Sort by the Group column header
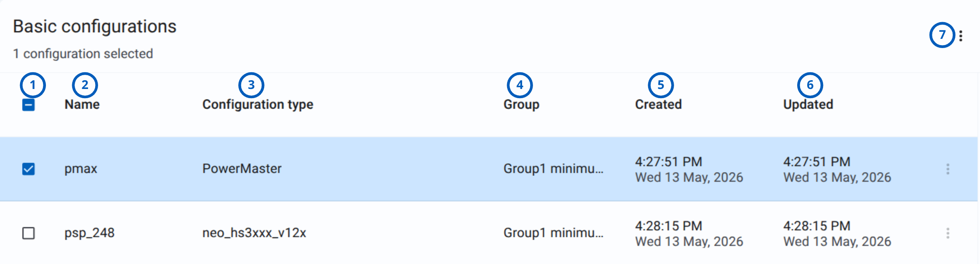This screenshot has width=980, height=264. [521, 104]
